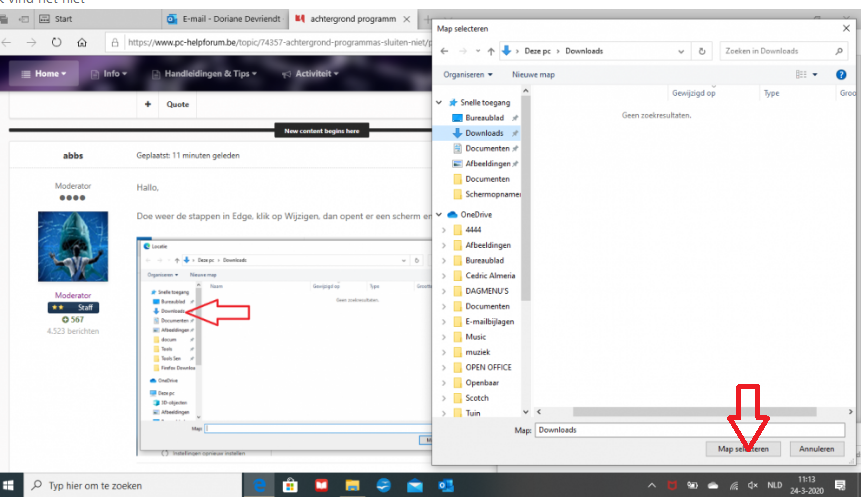Refresh the Downloads folder listing
This screenshot has height=497, width=864.
click(x=702, y=51)
